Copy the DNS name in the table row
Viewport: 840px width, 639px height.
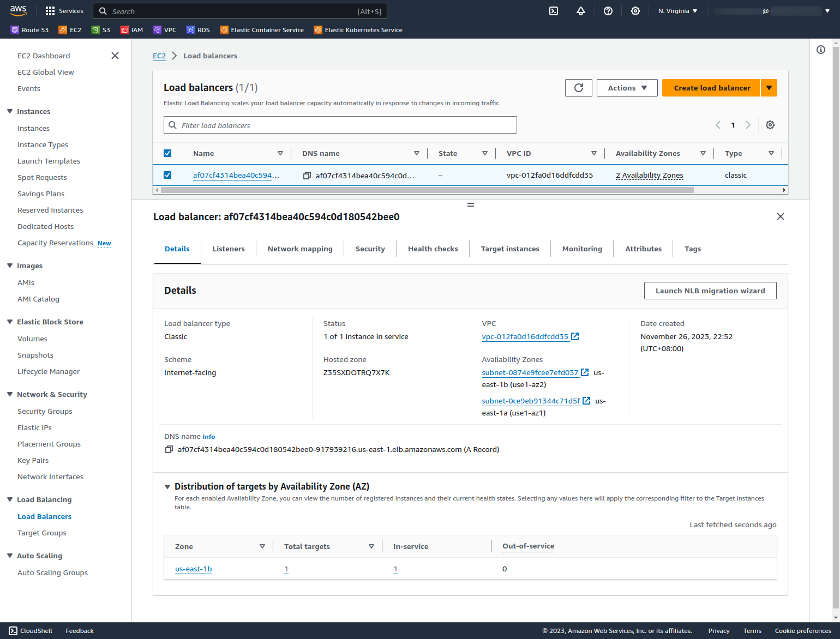coord(307,176)
